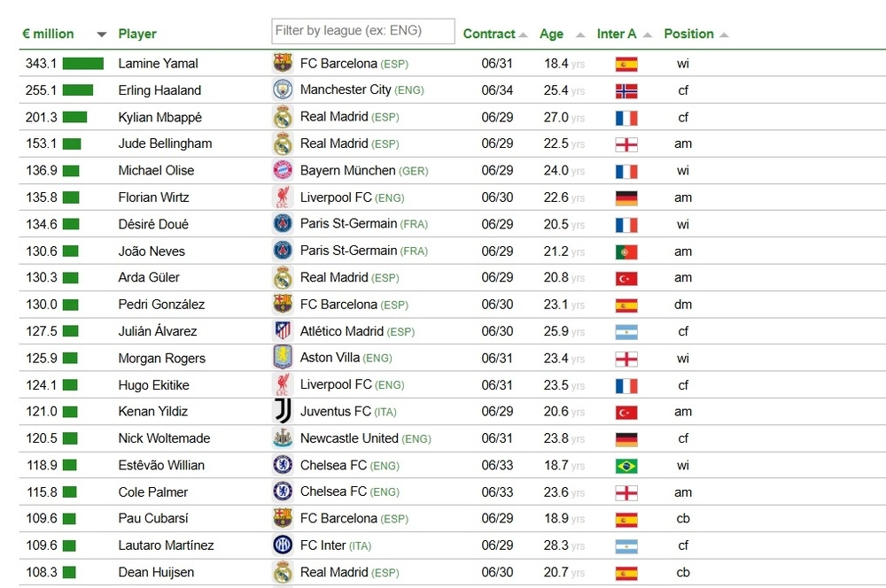
Task: Sort by Contract column arrow
Action: click(523, 35)
